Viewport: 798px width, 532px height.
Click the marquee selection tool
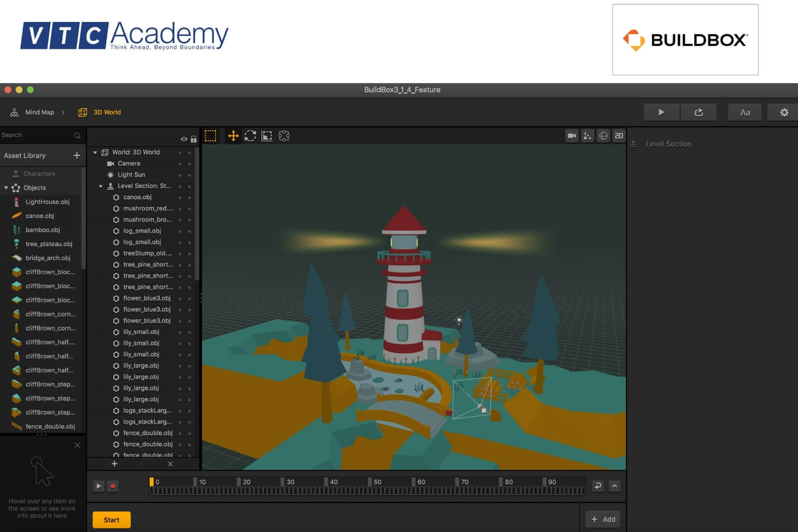pyautogui.click(x=210, y=136)
